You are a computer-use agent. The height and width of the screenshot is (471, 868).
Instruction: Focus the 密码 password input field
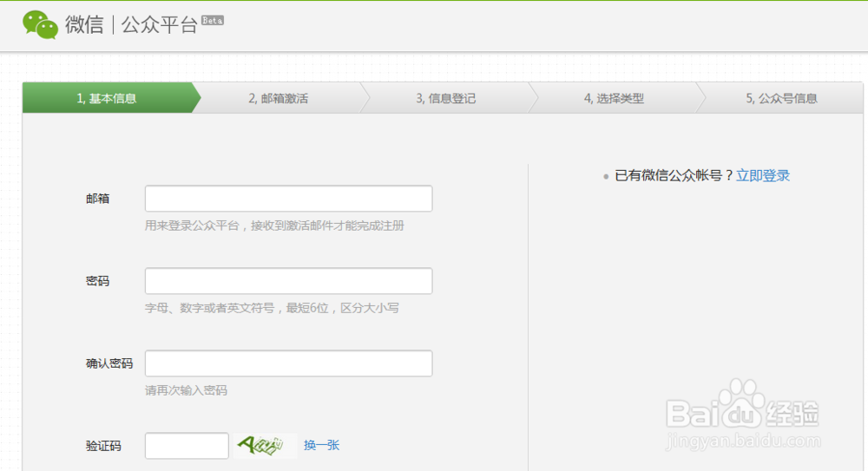pos(288,281)
